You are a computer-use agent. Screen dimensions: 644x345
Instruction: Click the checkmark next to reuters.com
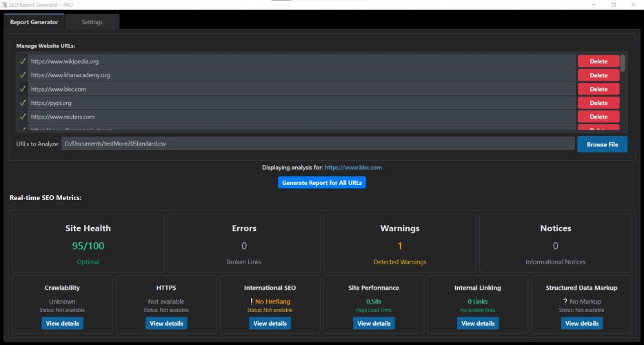pyautogui.click(x=23, y=117)
